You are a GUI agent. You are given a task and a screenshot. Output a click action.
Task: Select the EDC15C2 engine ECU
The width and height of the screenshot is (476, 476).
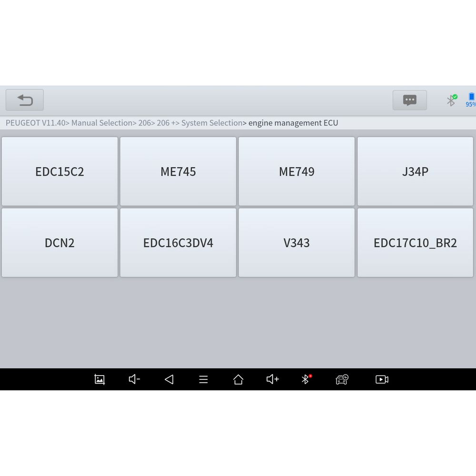click(59, 172)
